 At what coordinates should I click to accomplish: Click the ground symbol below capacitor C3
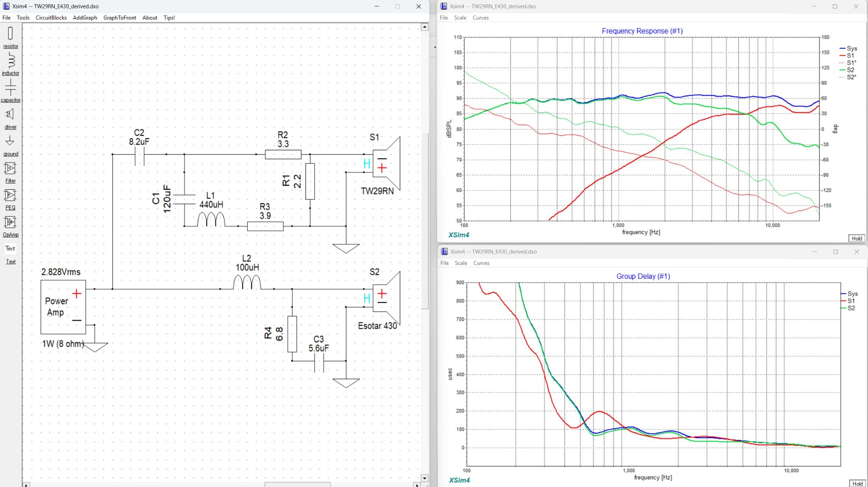(x=346, y=383)
